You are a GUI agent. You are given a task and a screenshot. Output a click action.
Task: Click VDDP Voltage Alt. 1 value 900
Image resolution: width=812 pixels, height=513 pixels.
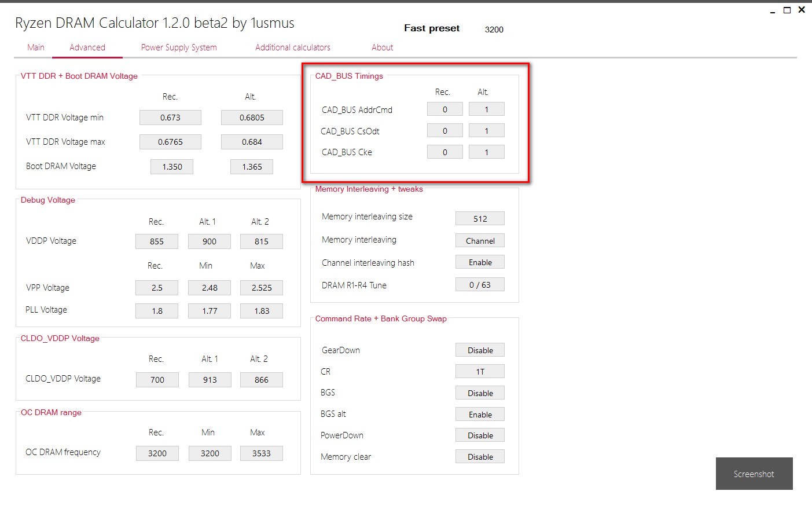coord(210,241)
